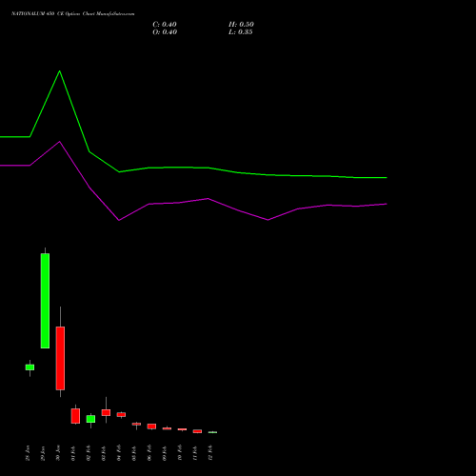The image size is (476, 476).
Task: Click the 04 Feb date label
Action: click(x=119, y=453)
